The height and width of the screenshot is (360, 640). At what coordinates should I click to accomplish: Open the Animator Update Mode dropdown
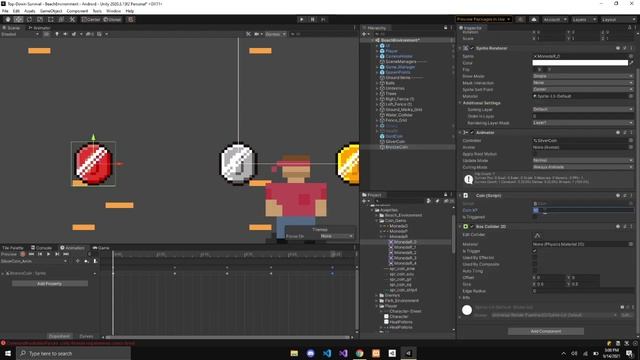[x=583, y=160]
